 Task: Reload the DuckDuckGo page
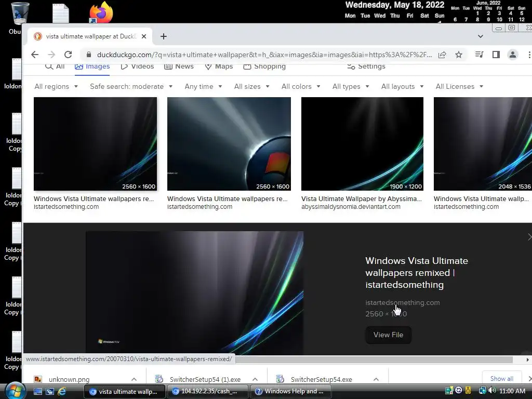click(x=68, y=55)
